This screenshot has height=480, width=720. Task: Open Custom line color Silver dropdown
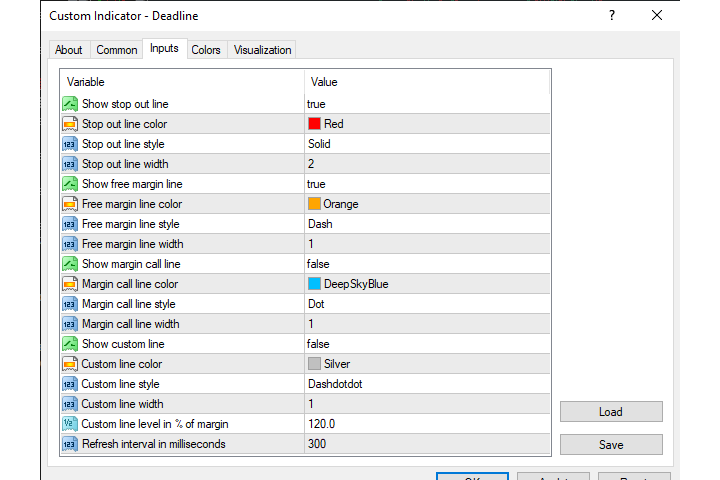[427, 364]
